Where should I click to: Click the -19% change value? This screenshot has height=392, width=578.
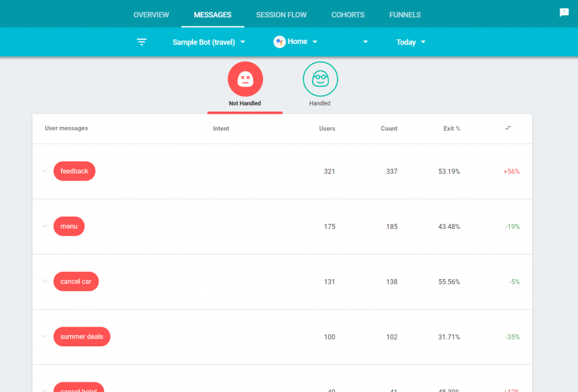point(513,227)
